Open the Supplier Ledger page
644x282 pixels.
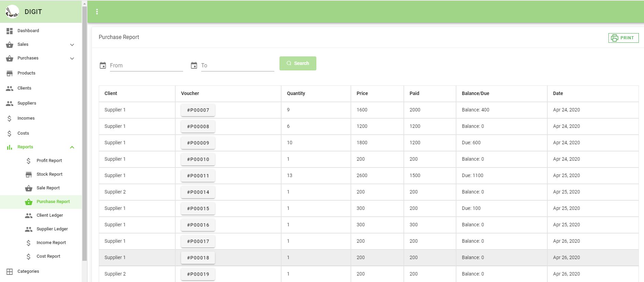click(52, 229)
